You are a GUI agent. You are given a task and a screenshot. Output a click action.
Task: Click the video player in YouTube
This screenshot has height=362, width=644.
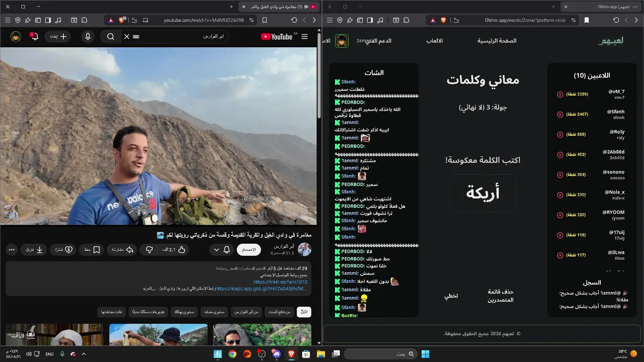[x=158, y=136]
